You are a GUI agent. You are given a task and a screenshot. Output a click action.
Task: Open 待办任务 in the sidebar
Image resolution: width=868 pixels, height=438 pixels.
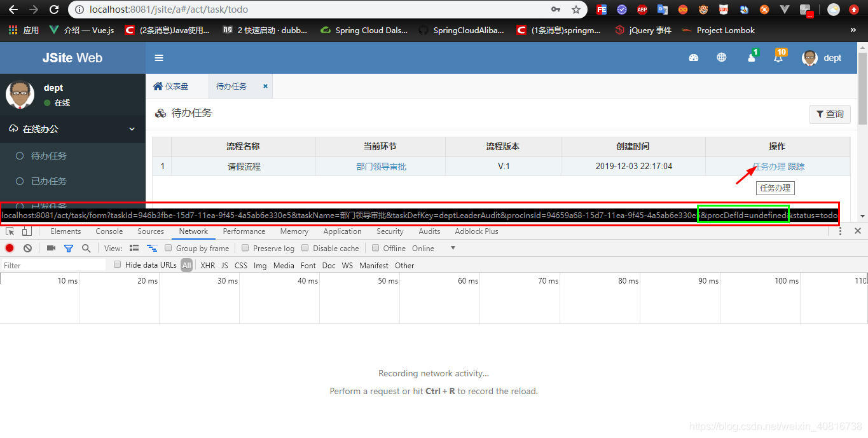49,156
